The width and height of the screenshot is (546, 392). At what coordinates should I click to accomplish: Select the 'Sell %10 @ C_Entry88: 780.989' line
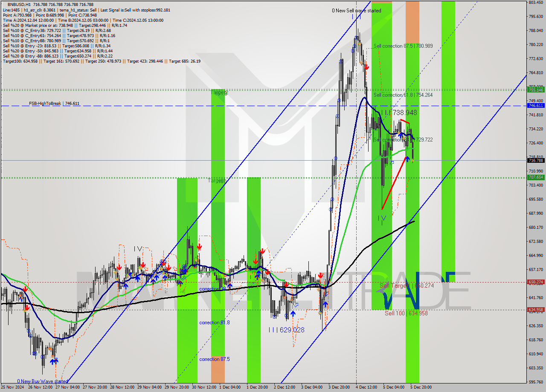(x=56, y=40)
